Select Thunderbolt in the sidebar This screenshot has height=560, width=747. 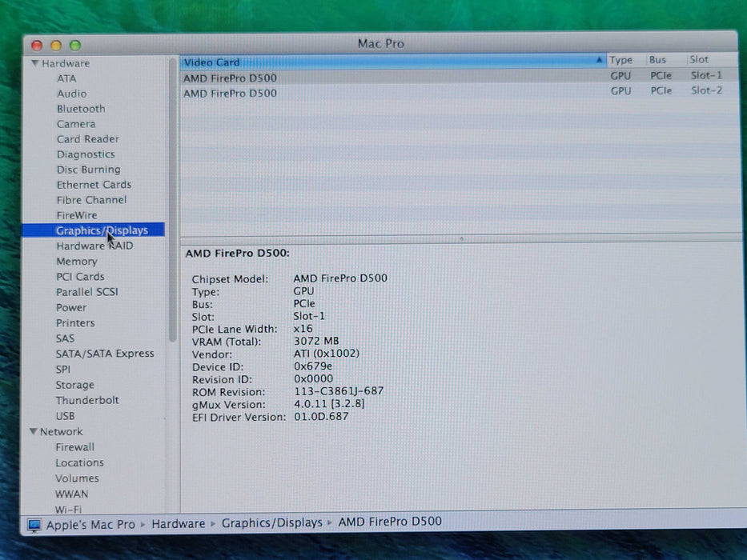(x=87, y=400)
